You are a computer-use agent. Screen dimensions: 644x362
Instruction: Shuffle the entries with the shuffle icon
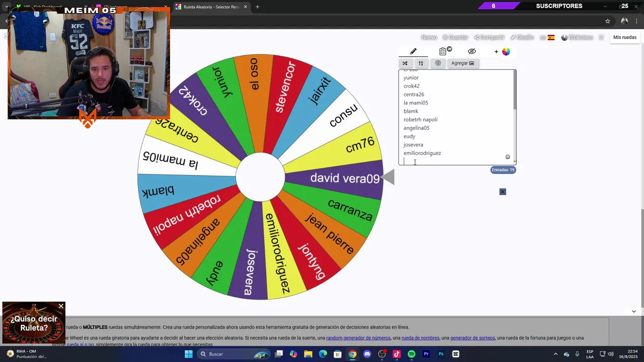click(405, 63)
